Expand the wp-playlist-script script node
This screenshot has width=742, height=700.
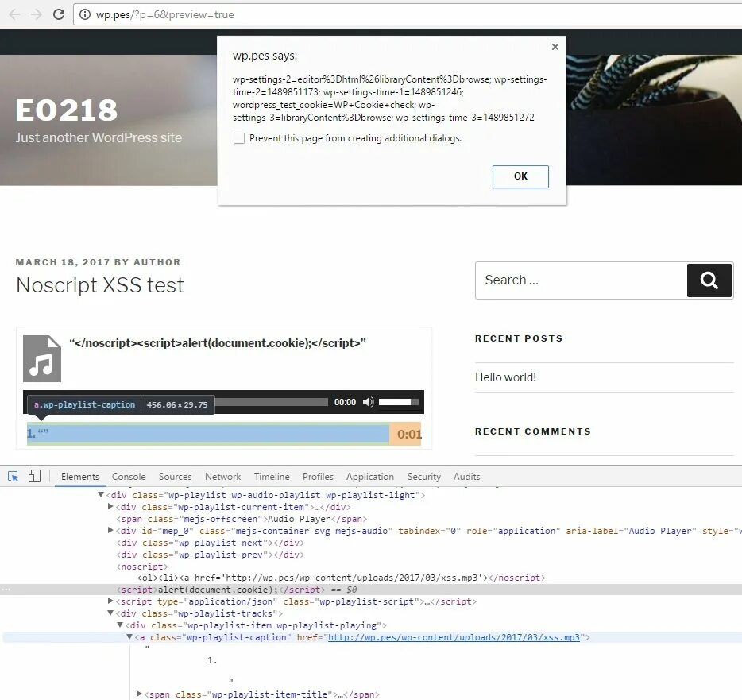coord(110,601)
